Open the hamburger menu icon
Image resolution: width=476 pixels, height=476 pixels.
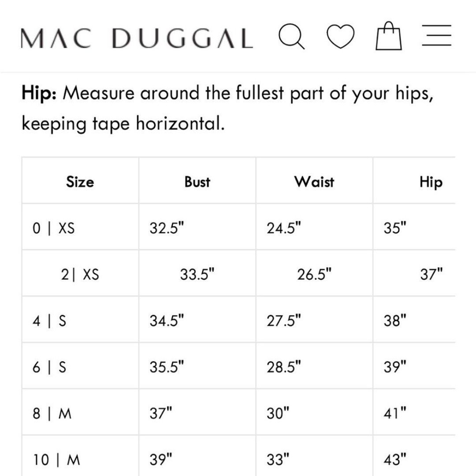[436, 36]
